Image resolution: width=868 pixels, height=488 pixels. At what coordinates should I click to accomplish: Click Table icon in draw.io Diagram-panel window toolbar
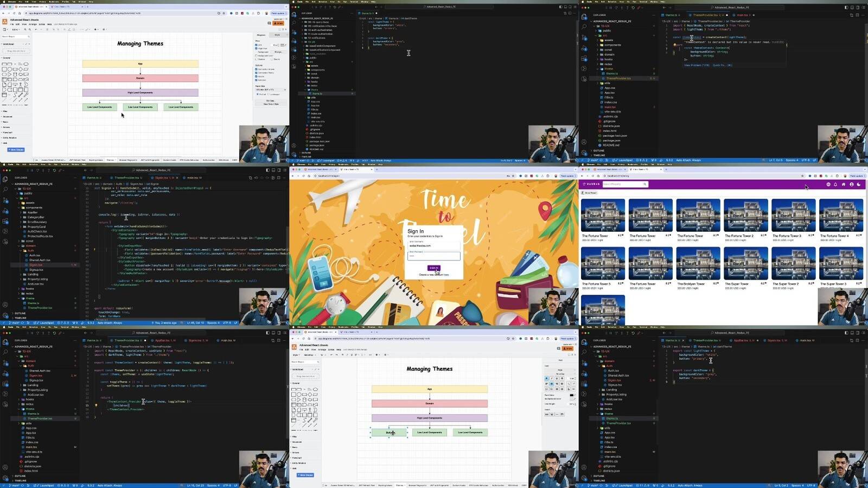(x=103, y=29)
